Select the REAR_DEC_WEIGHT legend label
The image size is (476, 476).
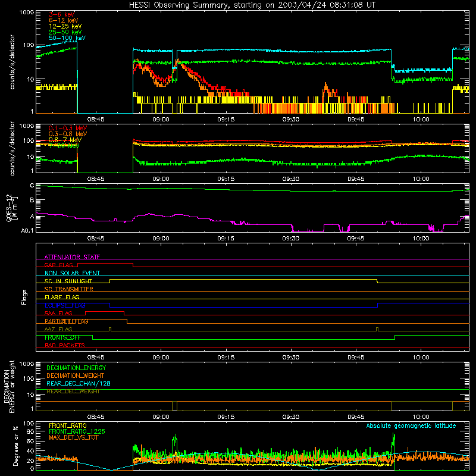click(73, 392)
